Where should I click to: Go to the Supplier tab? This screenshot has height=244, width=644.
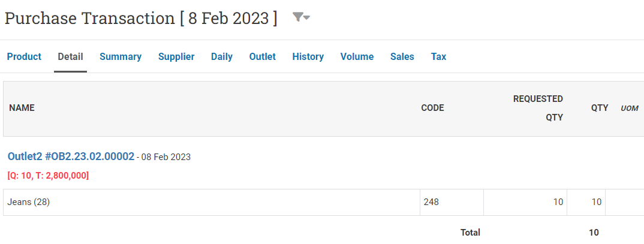pyautogui.click(x=176, y=57)
